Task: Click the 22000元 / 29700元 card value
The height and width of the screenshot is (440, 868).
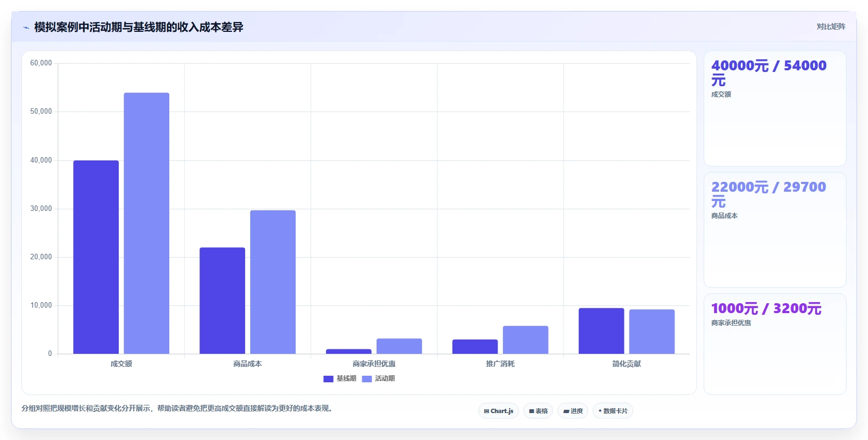Action: click(769, 194)
